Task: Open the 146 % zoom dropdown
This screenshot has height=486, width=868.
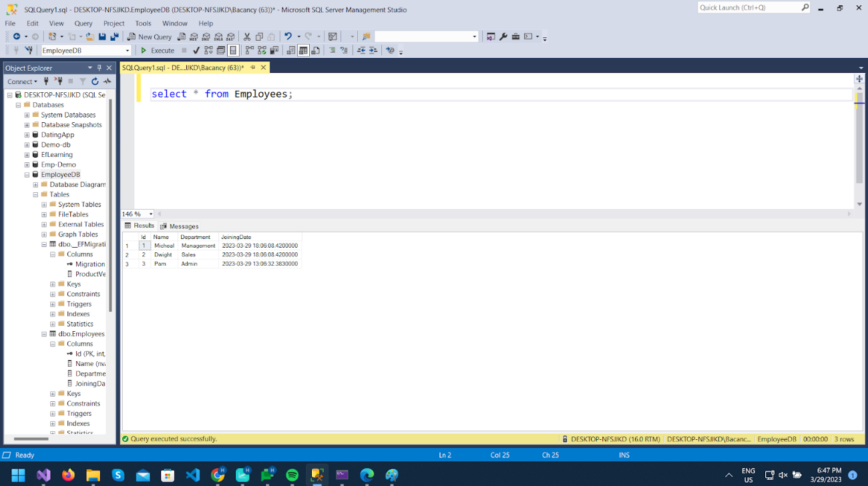Action: point(151,214)
